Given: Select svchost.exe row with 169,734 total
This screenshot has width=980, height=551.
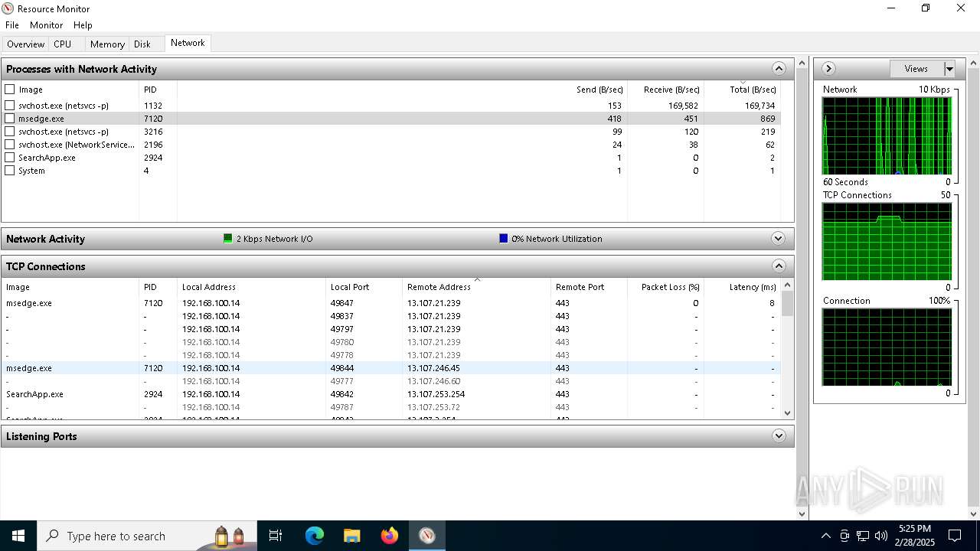Looking at the screenshot, I should point(390,106).
